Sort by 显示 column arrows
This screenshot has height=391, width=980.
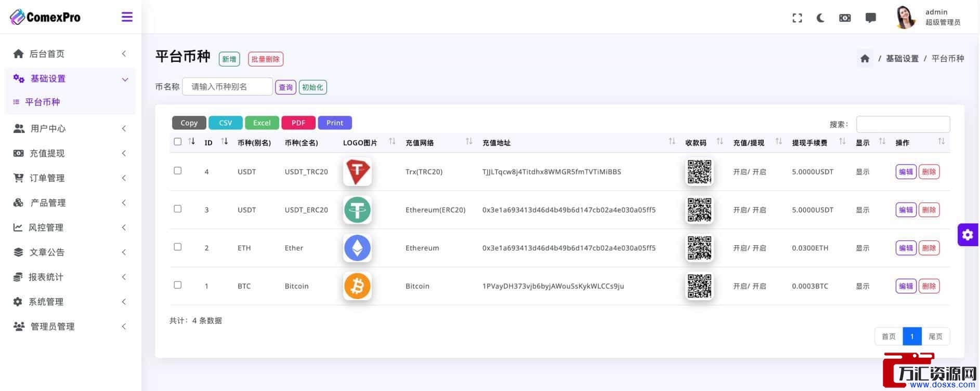tap(882, 142)
